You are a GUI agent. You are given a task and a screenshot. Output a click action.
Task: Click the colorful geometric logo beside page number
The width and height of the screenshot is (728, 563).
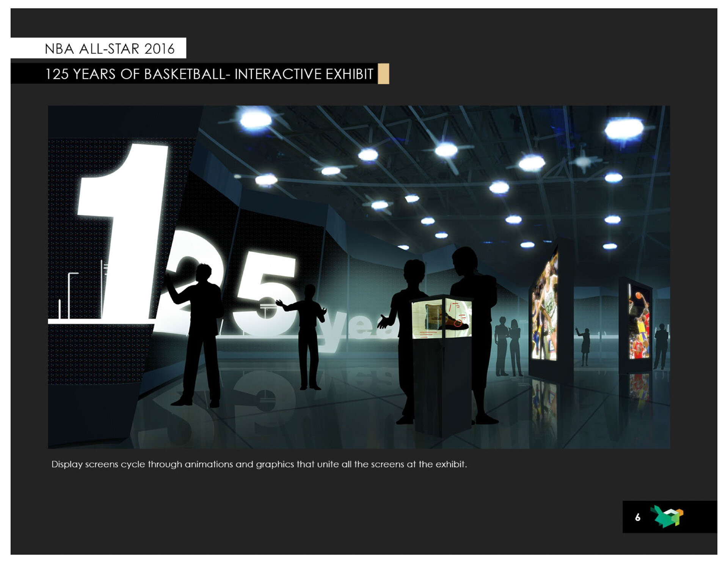[x=667, y=516]
